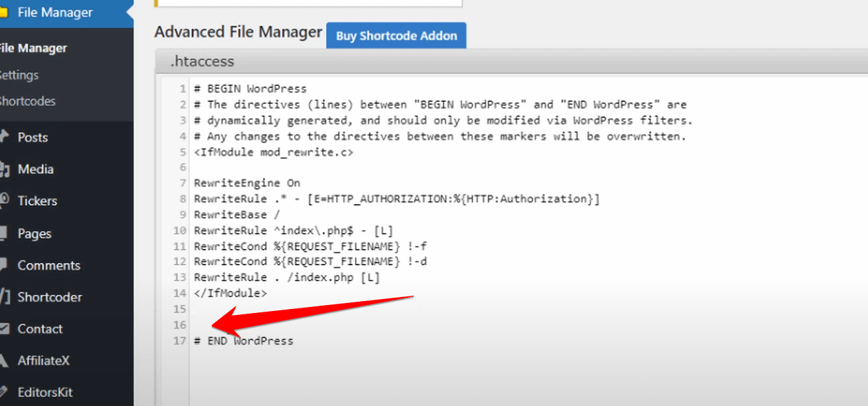Click the Tickers sidebar icon
Screen dimensions: 868x406
[4, 201]
